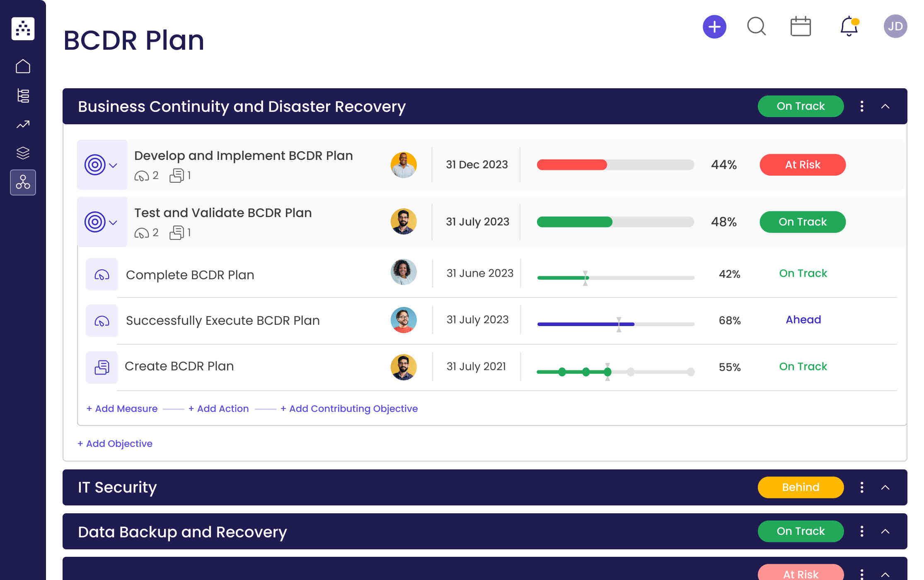924x580 pixels.
Task: Click + Add Contributing Objective link
Action: pos(349,408)
